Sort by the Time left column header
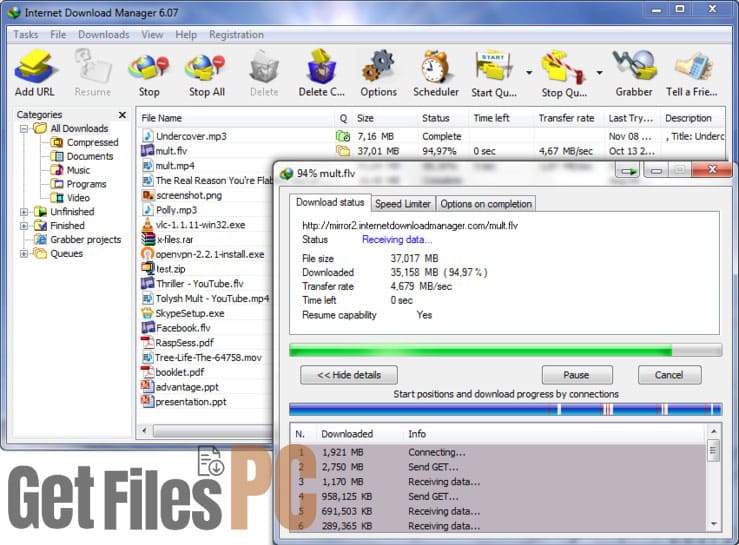The image size is (739, 545). point(501,118)
